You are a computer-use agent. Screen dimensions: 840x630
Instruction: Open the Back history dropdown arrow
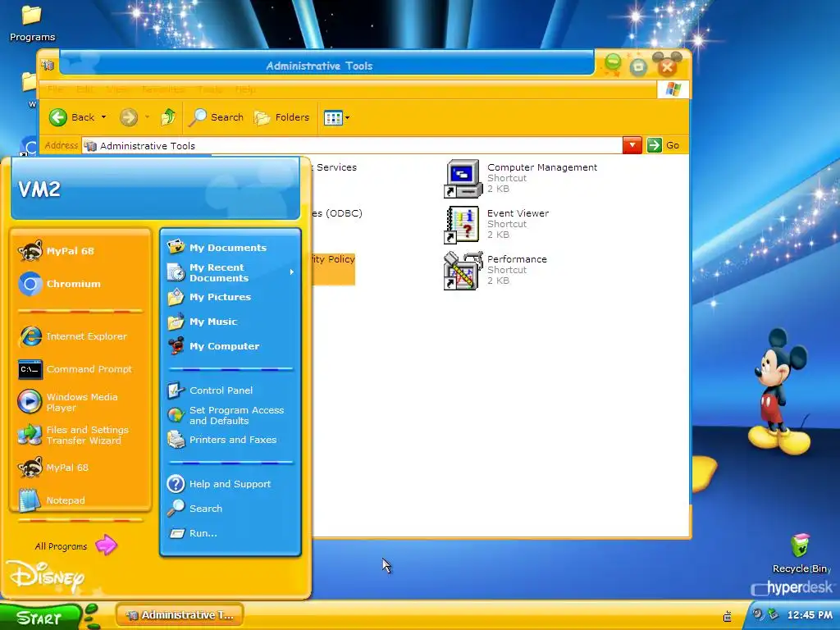(104, 117)
